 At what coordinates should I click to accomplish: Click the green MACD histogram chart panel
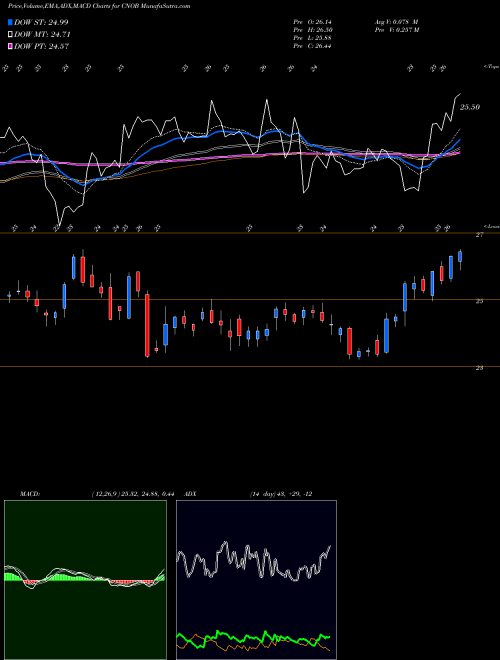tap(85, 580)
